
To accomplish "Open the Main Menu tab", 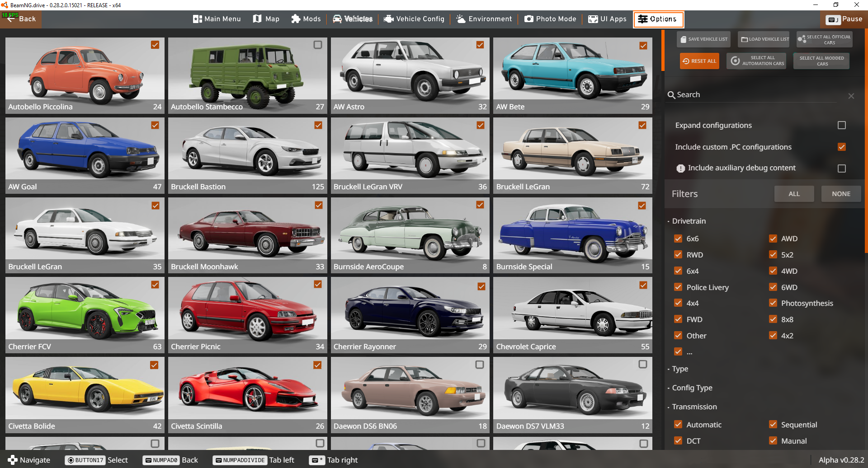I will point(217,19).
